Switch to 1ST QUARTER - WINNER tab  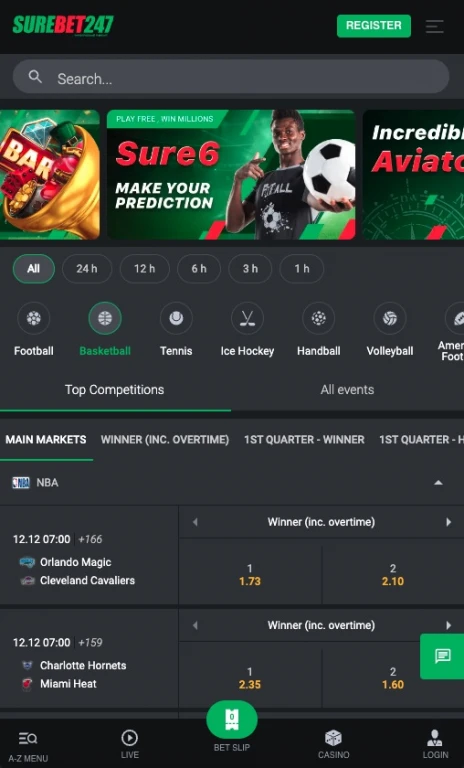tap(304, 440)
